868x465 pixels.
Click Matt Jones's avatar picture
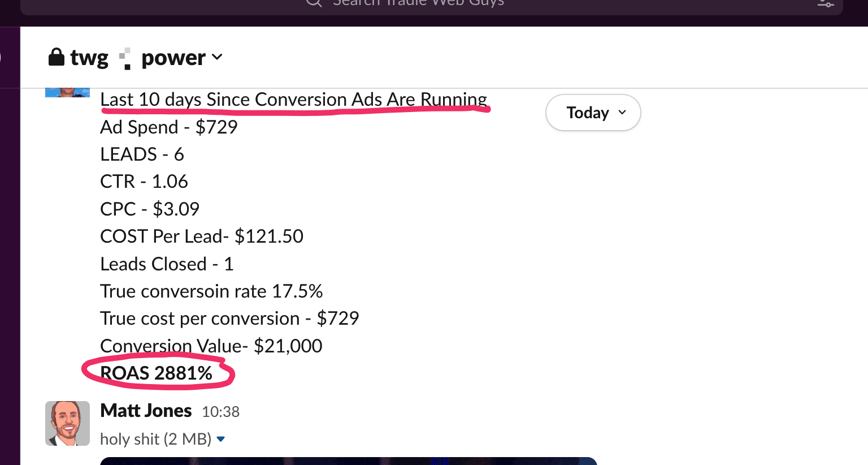[x=67, y=423]
